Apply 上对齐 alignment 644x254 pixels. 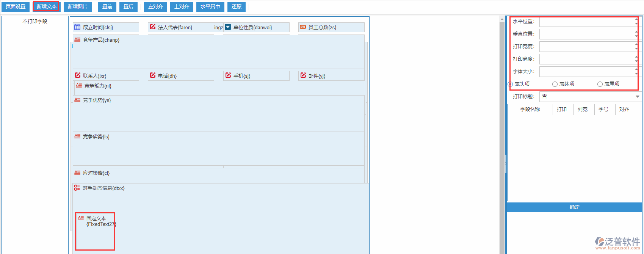[182, 7]
